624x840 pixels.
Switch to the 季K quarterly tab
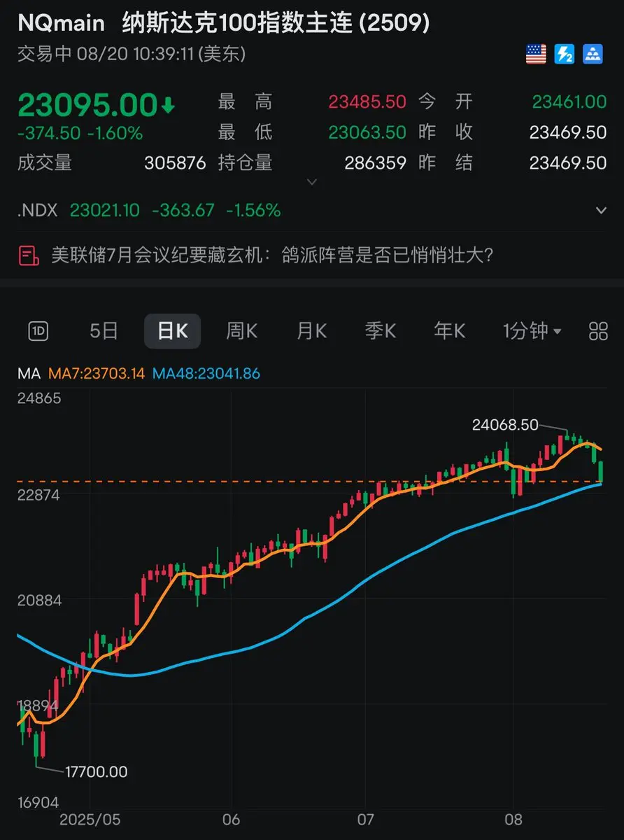click(x=381, y=331)
